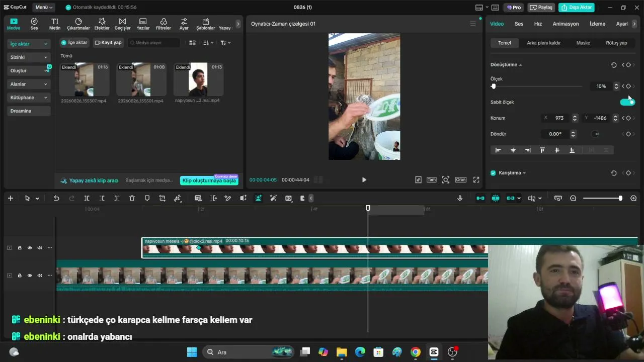The height and width of the screenshot is (362, 644).
Task: Click the Dışa Aktar export button
Action: (577, 8)
